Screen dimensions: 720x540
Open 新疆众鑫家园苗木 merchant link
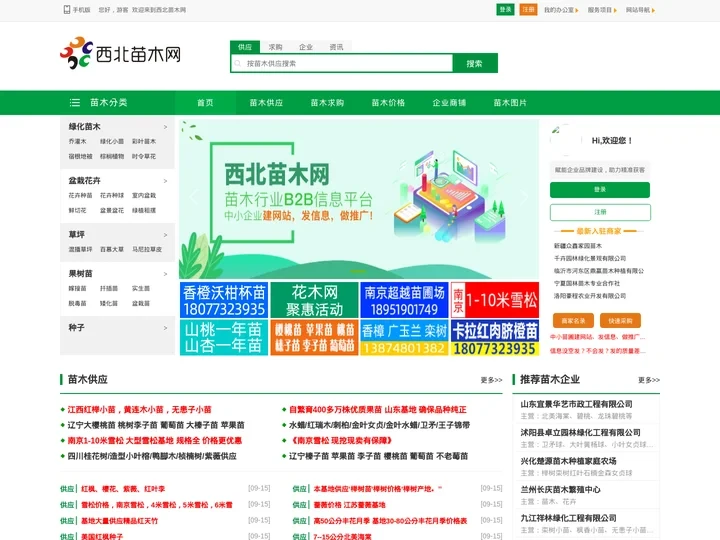coord(578,246)
